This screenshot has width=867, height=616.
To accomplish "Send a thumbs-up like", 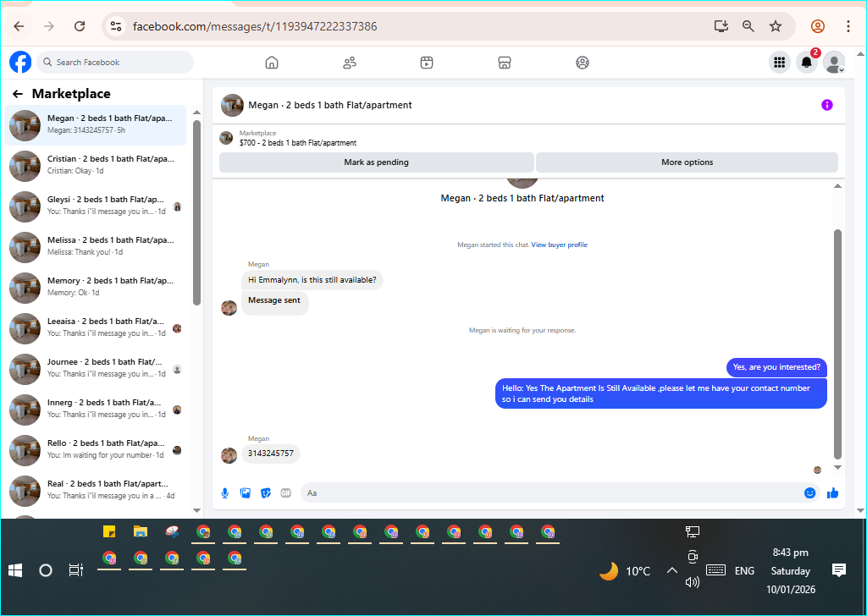I will (833, 492).
